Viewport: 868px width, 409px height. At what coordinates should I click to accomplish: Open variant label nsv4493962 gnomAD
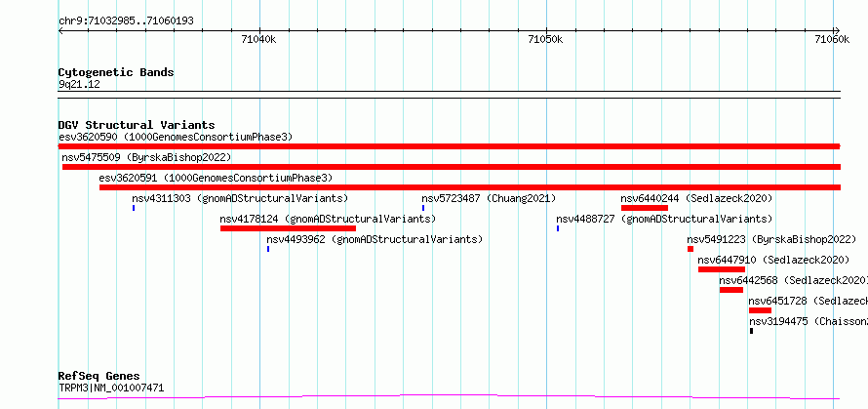click(375, 239)
